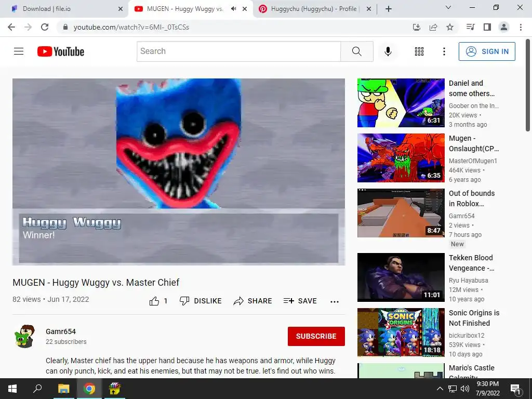Click the DISLIKE button
This screenshot has height=399, width=532.
click(x=201, y=301)
